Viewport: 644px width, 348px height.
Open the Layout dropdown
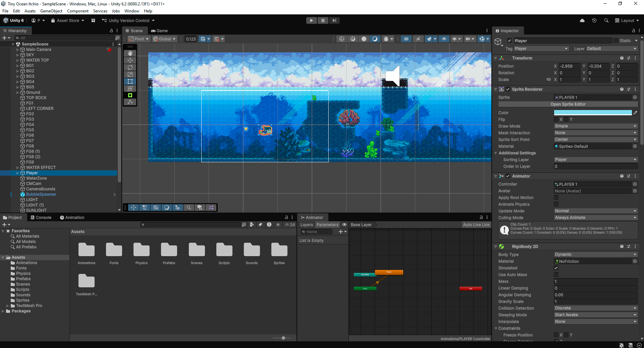coord(627,20)
